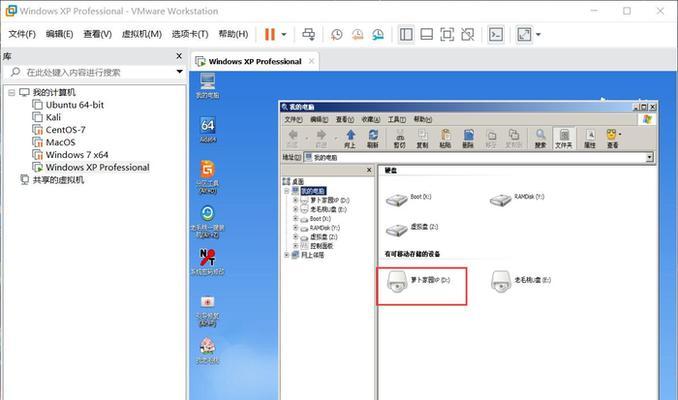
Task: Click the take snapshot clock icon
Action: pyautogui.click(x=336, y=35)
